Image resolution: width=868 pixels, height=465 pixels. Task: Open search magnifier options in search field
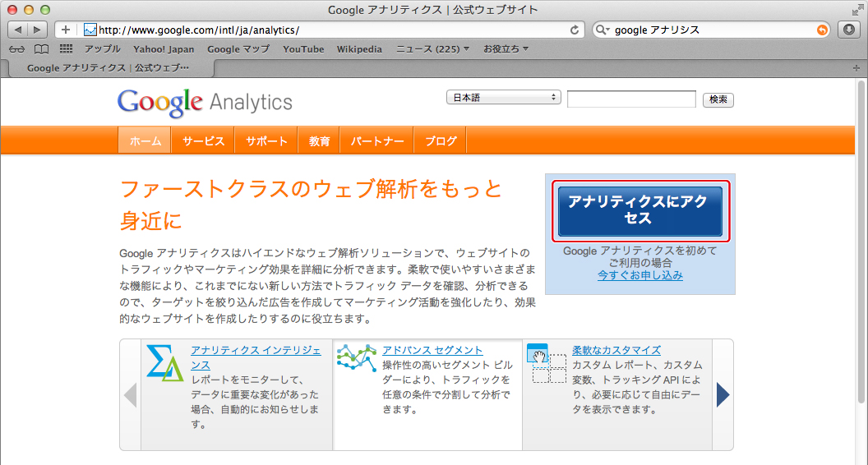pos(603,30)
